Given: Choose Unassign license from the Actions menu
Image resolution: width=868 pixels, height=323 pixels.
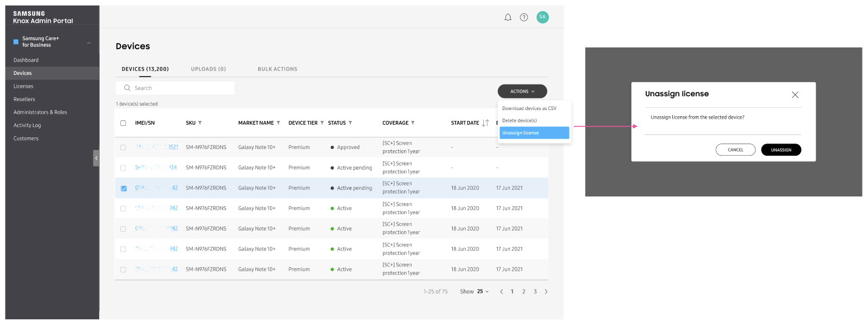Looking at the screenshot, I should 534,133.
